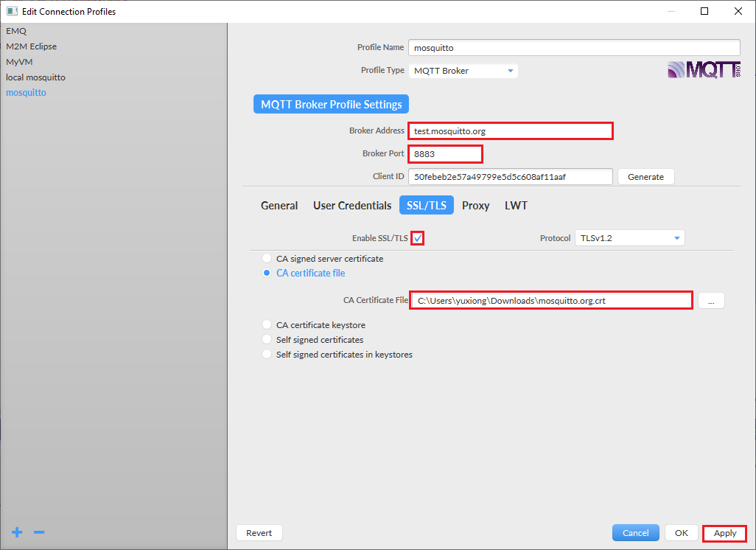The height and width of the screenshot is (550, 756).
Task: Open the Profile Type dropdown
Action: pyautogui.click(x=463, y=71)
